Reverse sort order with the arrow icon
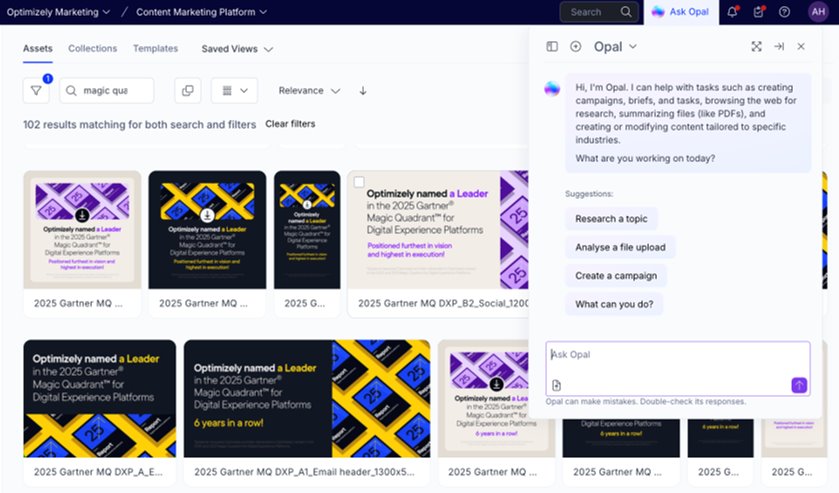 pos(363,90)
